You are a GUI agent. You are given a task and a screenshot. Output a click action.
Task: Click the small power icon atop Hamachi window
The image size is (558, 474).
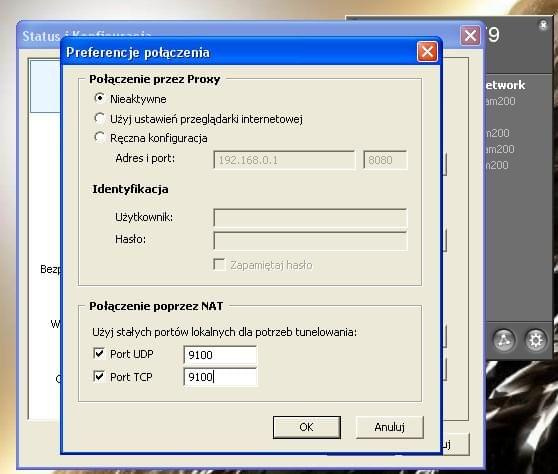[543, 25]
